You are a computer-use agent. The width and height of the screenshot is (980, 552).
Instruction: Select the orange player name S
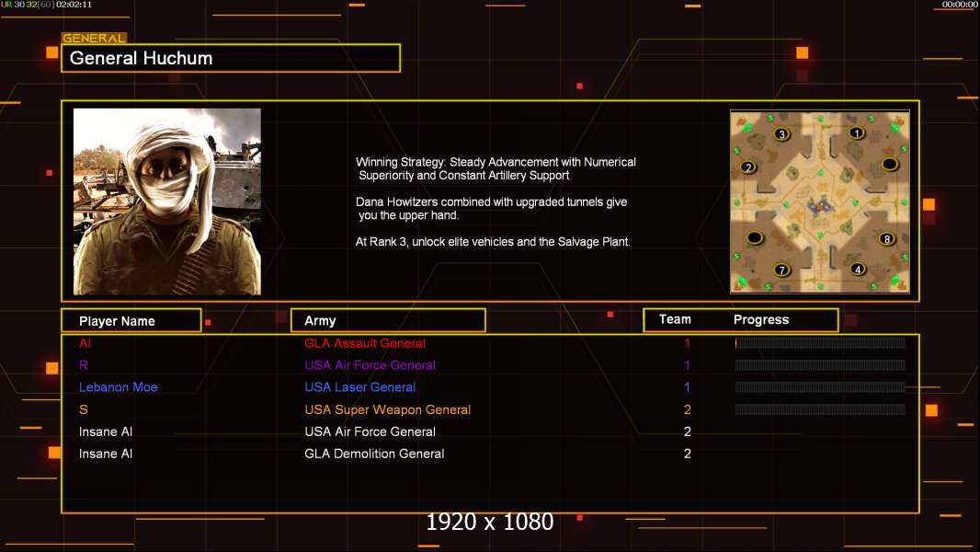click(83, 409)
